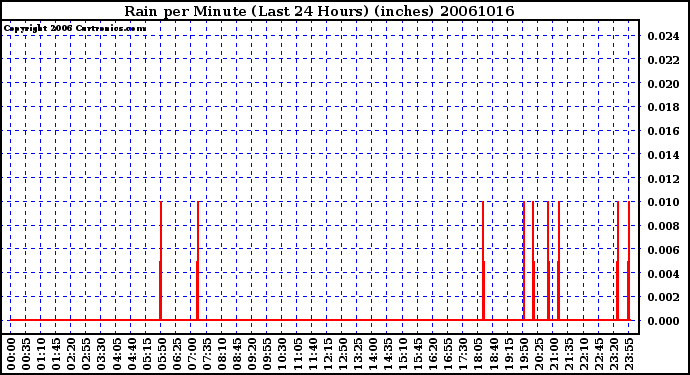This screenshot has width=690, height=375.
Task: Click the 0.008 y-axis label
Action: (x=663, y=226)
